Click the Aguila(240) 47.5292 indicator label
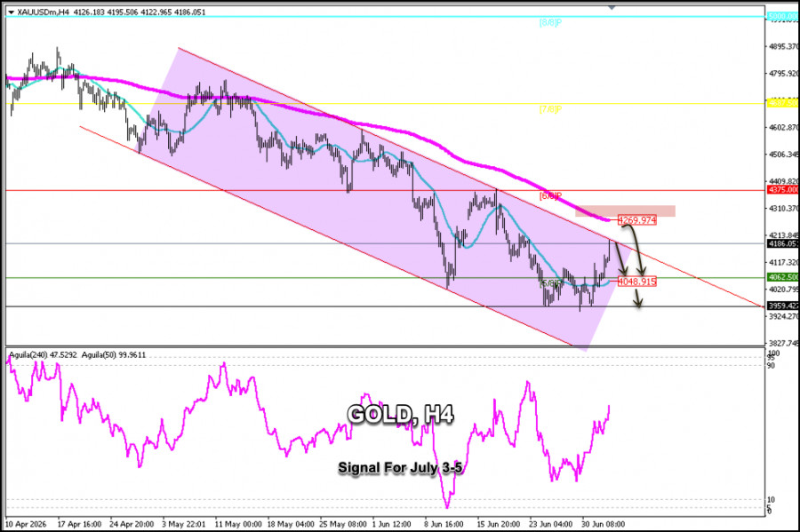The height and width of the screenshot is (532, 800). 43,354
